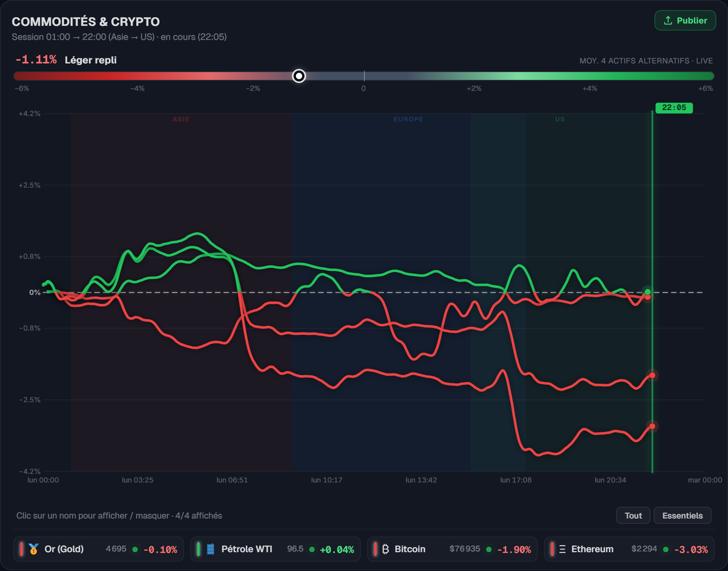The image size is (728, 571).
Task: Click the -3.03% Ethereum change value
Action: tap(691, 550)
